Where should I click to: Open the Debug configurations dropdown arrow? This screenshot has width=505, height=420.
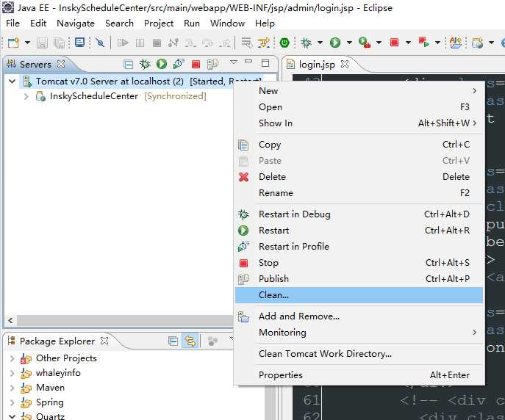tap(320, 43)
